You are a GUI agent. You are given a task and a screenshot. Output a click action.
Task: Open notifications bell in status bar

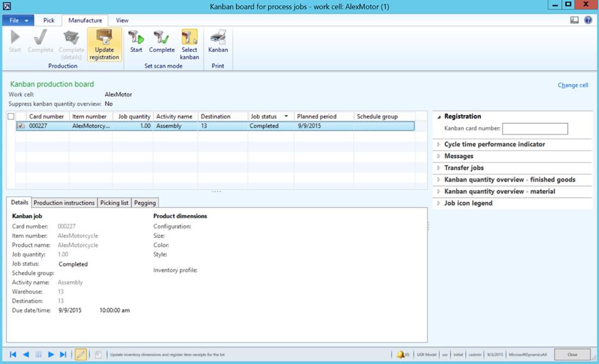click(x=401, y=354)
